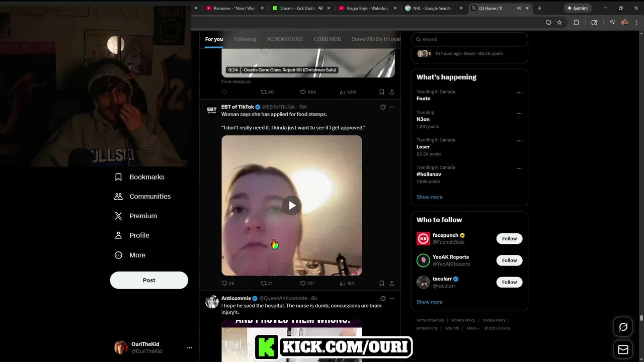Switch to the For you tab
The image size is (644, 362).
click(214, 39)
